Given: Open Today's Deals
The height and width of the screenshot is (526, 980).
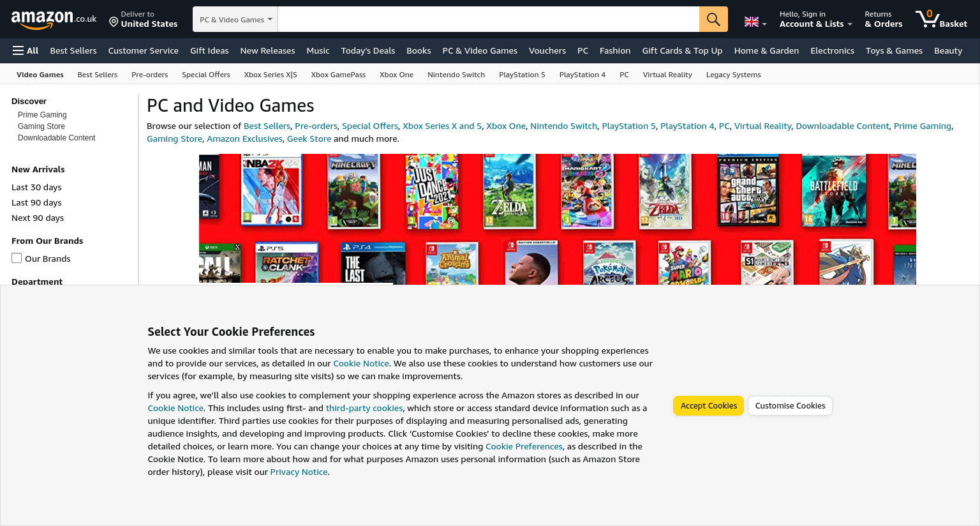Looking at the screenshot, I should (367, 50).
